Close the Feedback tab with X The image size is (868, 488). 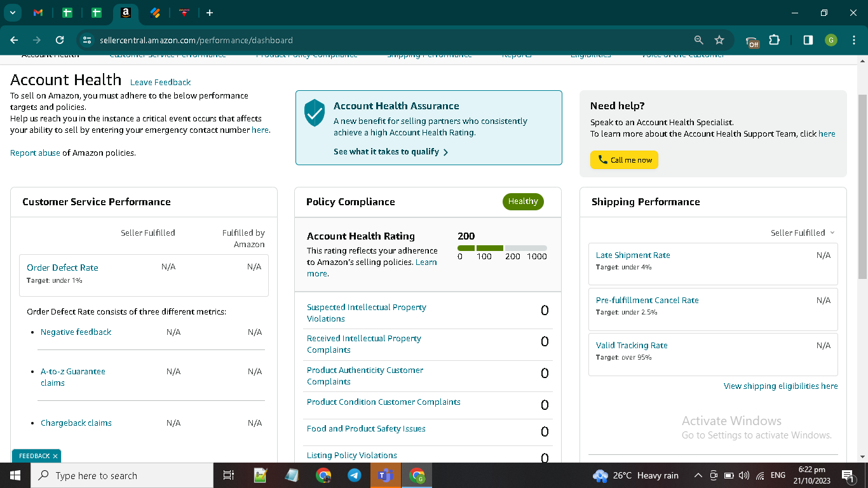[x=55, y=456]
